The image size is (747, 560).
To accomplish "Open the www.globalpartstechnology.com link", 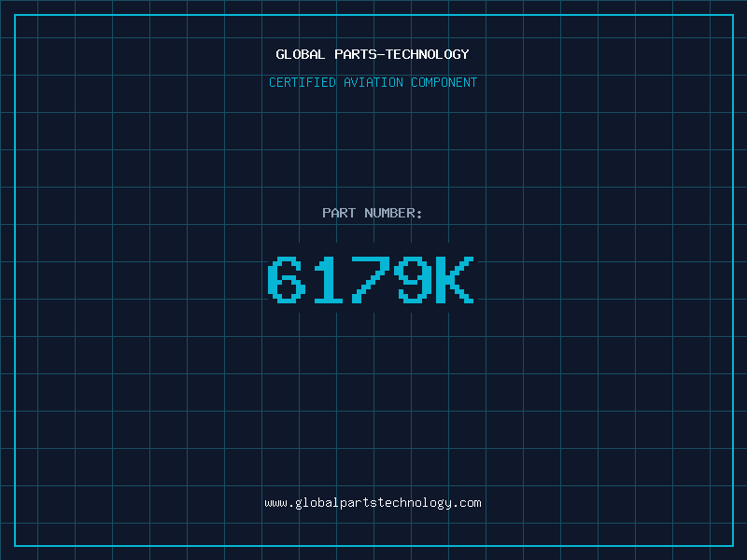I will coord(373,503).
